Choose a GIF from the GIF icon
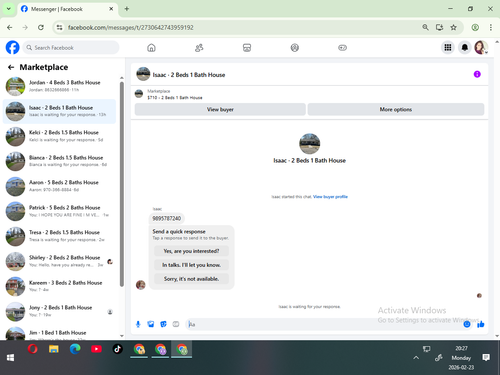This screenshot has height=375, width=500. pos(176,324)
